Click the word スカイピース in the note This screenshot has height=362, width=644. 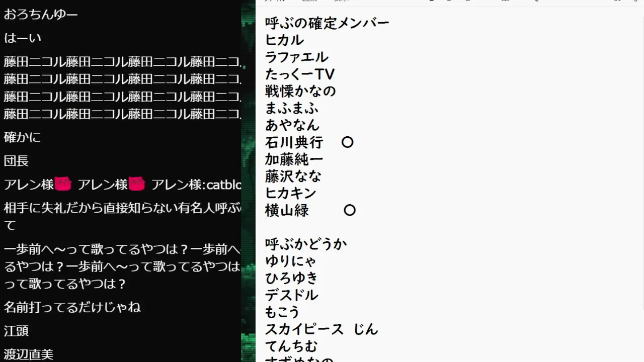click(304, 329)
